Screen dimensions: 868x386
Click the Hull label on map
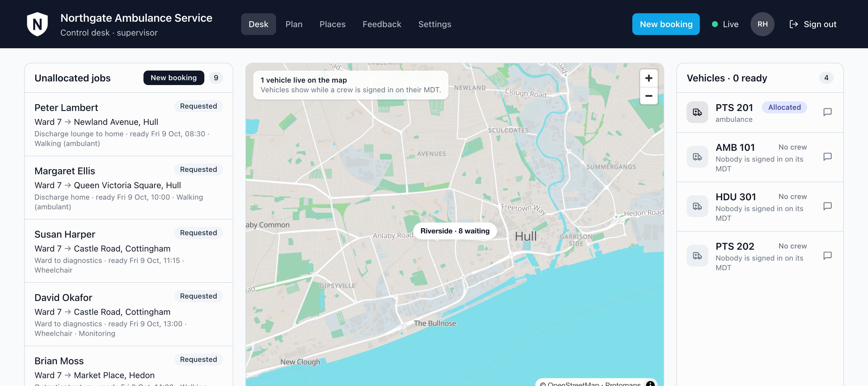pyautogui.click(x=526, y=236)
